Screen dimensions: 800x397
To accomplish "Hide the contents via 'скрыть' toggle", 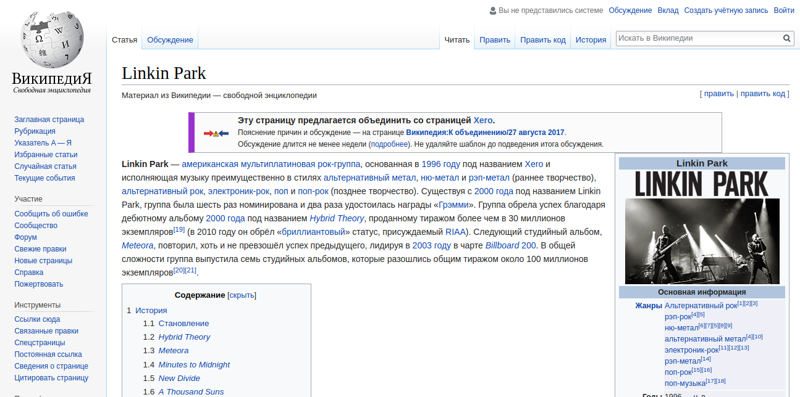I will pos(242,295).
